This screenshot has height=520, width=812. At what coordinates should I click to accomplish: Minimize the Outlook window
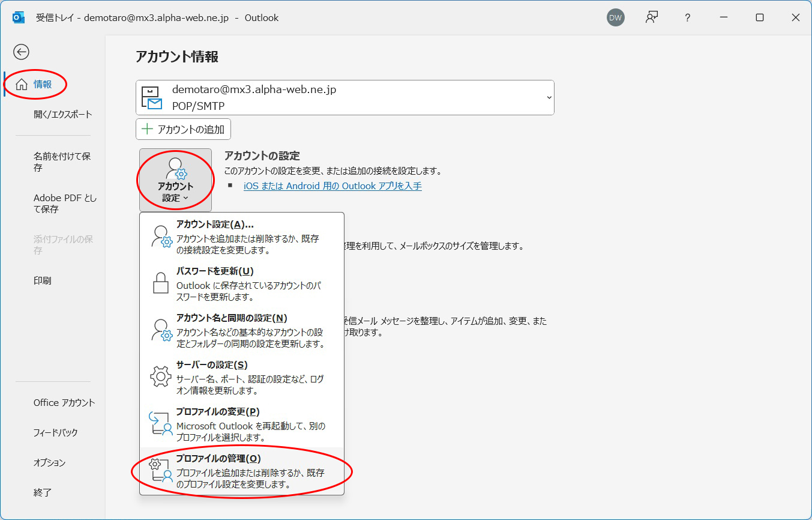pos(724,17)
